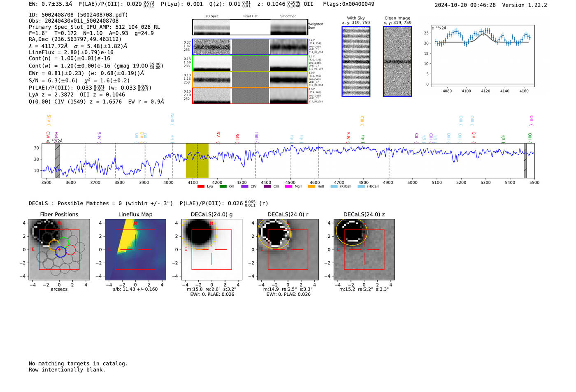Screen dimensions: 576x392
Task: Click the Primary Spec_Slot_IFU_AMP text line
Action: pos(95,27)
